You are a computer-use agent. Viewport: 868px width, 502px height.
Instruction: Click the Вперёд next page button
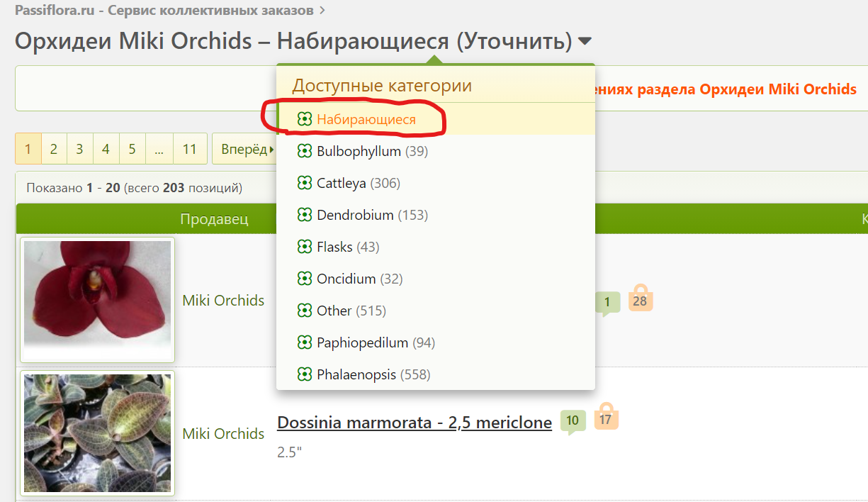pyautogui.click(x=244, y=149)
